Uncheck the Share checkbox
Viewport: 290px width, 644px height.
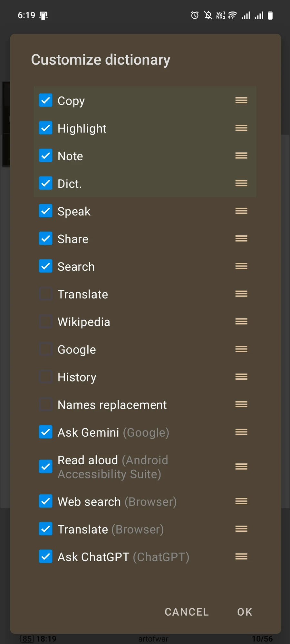pyautogui.click(x=46, y=239)
